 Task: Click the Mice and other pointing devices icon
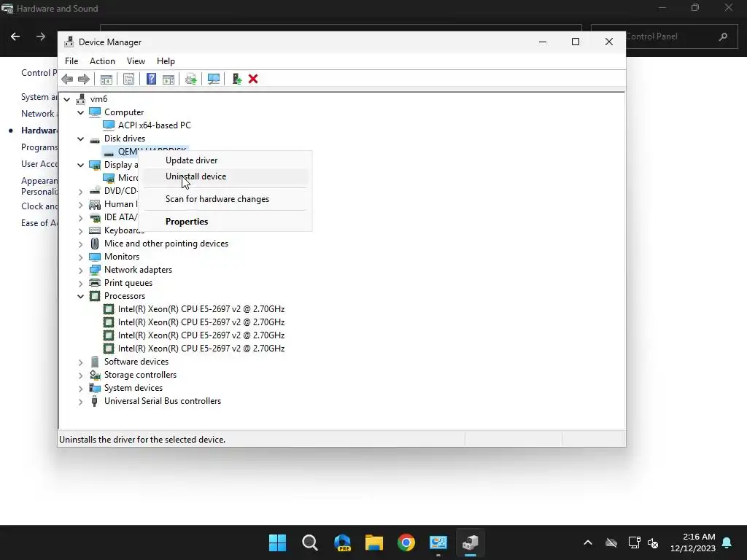(x=95, y=244)
